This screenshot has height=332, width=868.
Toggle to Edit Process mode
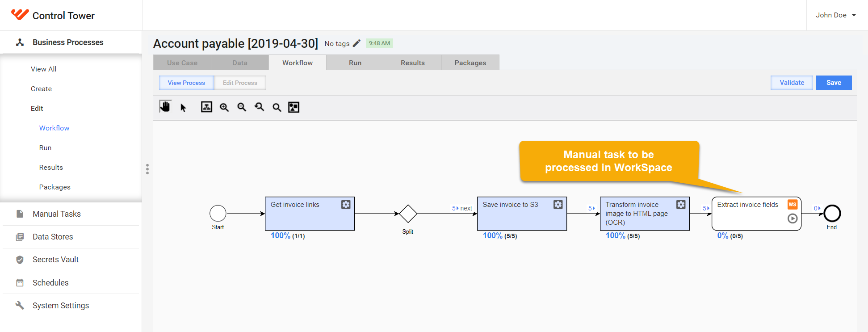(x=240, y=83)
